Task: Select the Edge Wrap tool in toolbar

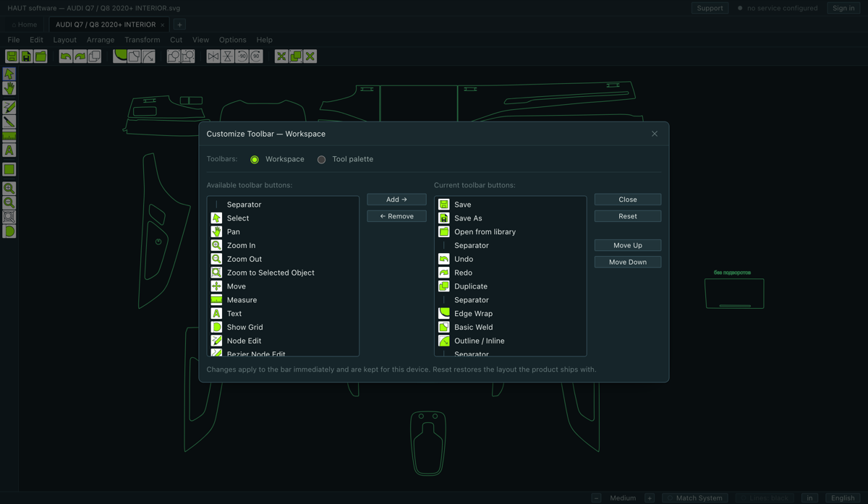Action: [x=120, y=56]
